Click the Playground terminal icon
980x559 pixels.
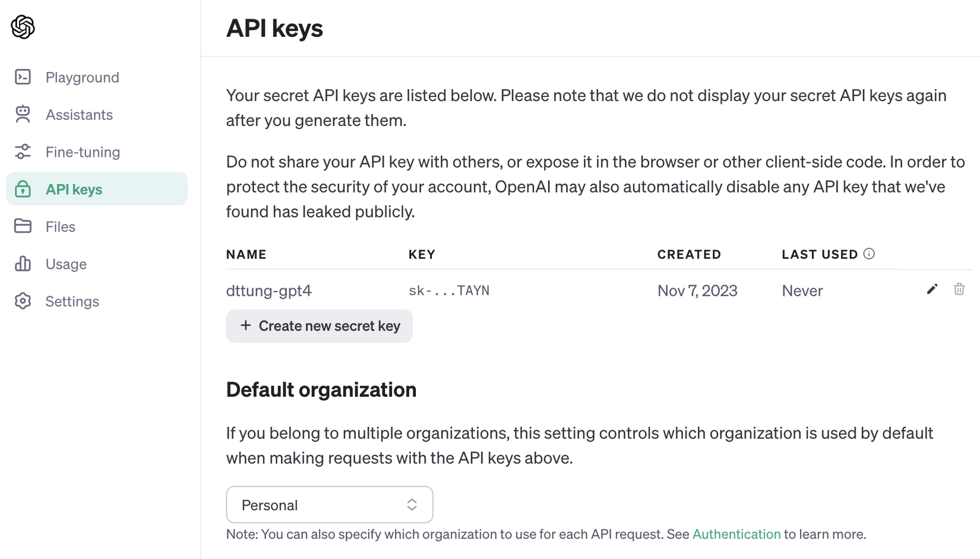coord(23,77)
